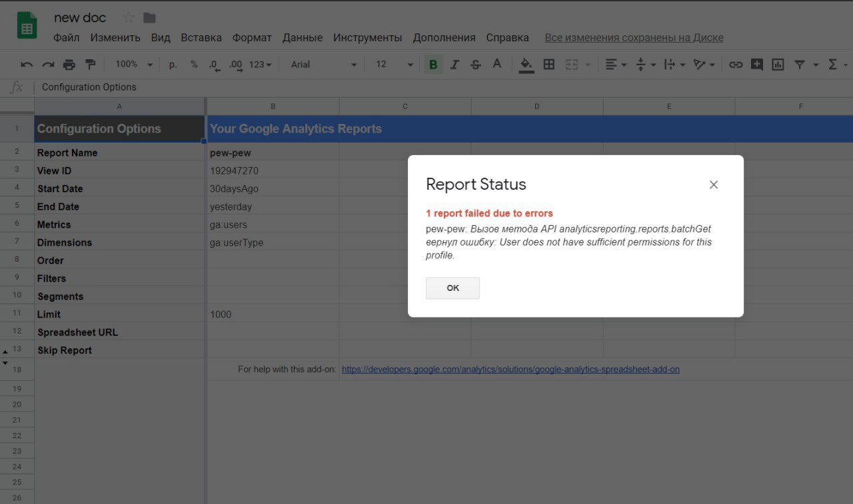Open the Вид menu
This screenshot has height=504, width=853.
[x=161, y=38]
